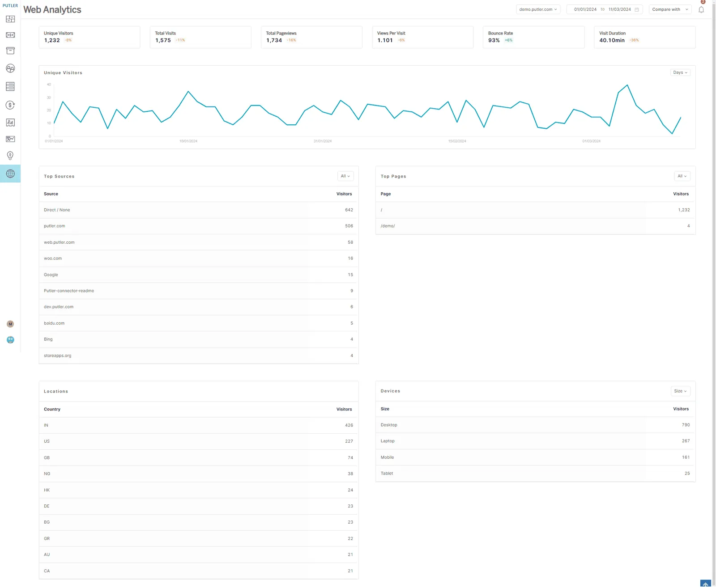Expand the Compare with dropdown
This screenshot has height=588, width=716.
pos(670,9)
